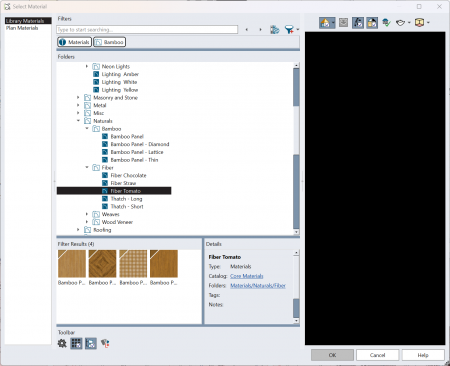Collapse the Bamboo folder
This screenshot has width=450, height=366.
pos(87,129)
